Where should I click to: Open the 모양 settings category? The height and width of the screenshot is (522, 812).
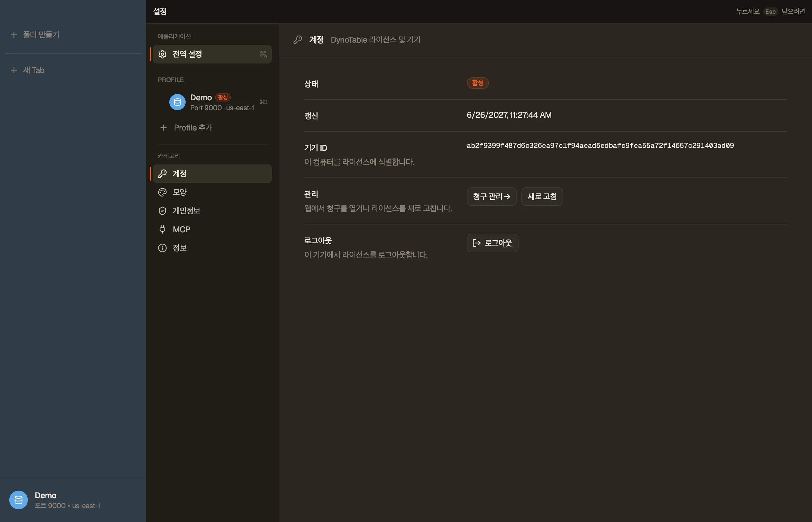click(x=212, y=192)
